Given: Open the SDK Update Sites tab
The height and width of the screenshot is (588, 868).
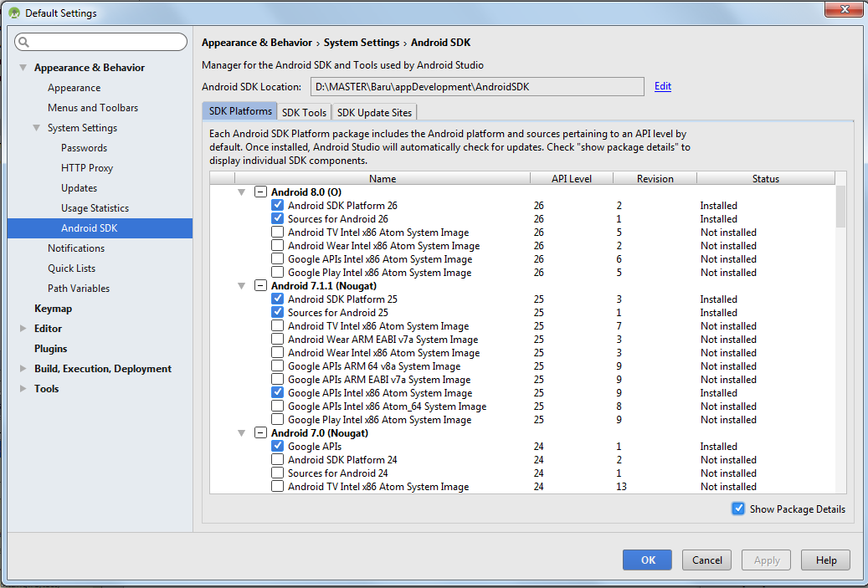Looking at the screenshot, I should pos(374,112).
